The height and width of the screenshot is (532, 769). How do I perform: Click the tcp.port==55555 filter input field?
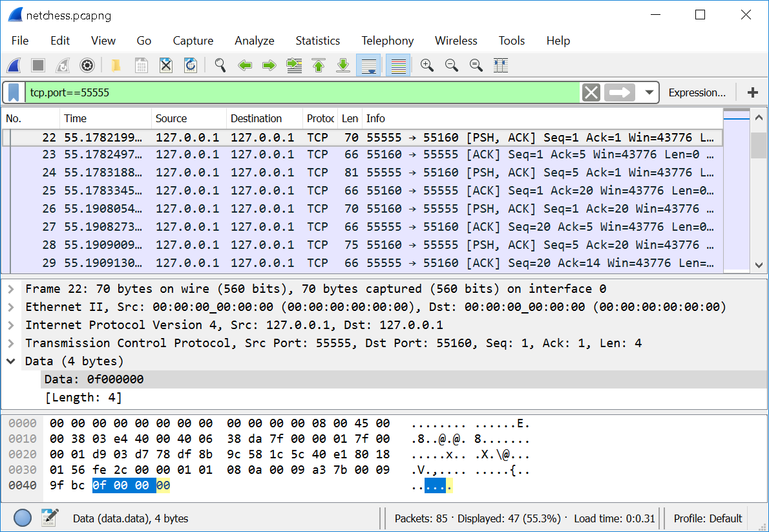click(x=297, y=92)
